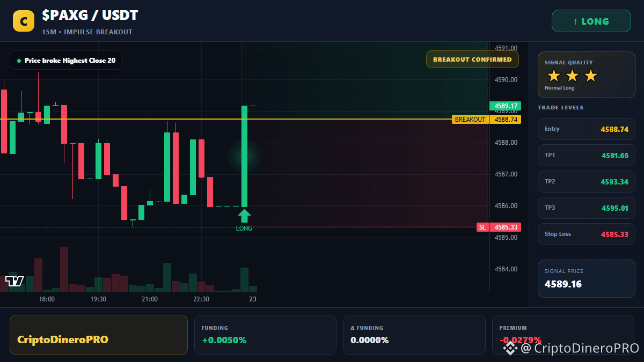Click the 15M Impulse Breakout subtitle
Screen dimensions: 644x362
click(87, 32)
